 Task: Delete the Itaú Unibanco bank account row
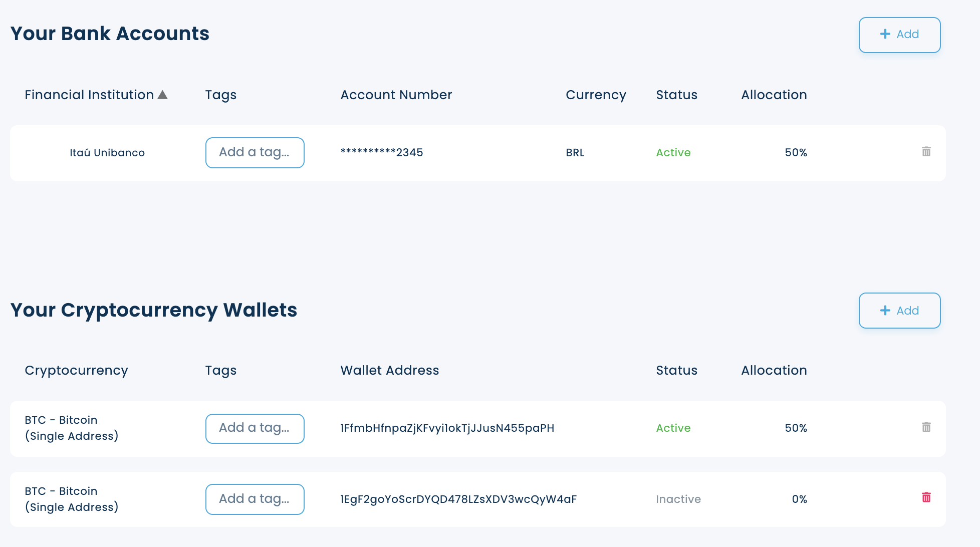(926, 152)
